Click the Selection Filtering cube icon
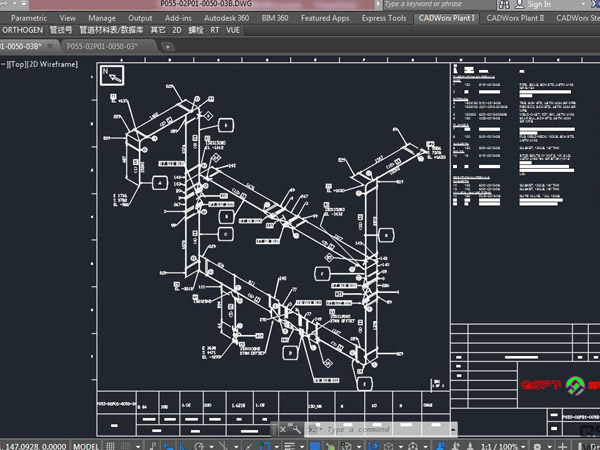 pos(388,446)
